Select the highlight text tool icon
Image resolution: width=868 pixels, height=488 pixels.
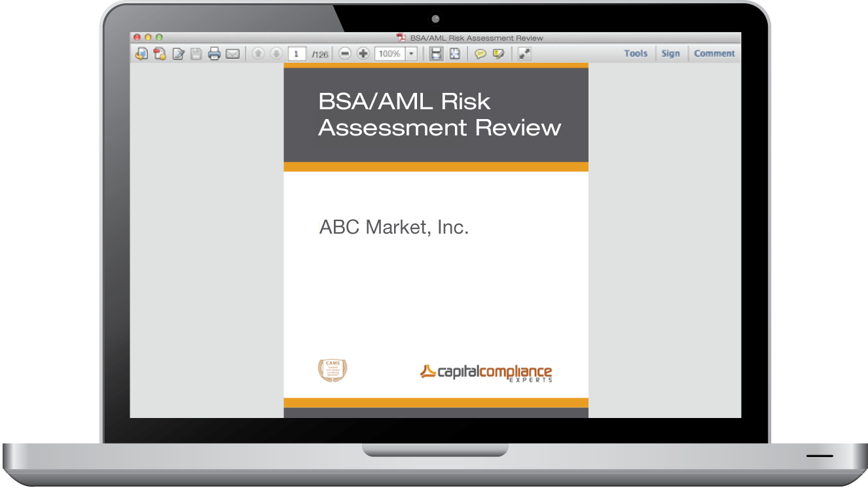pos(499,54)
